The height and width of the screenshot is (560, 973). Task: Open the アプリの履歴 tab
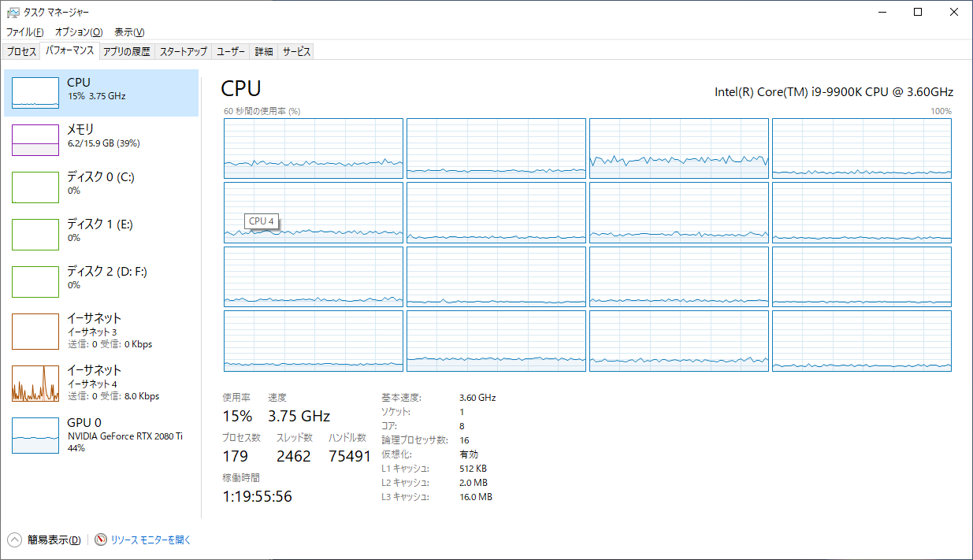126,52
